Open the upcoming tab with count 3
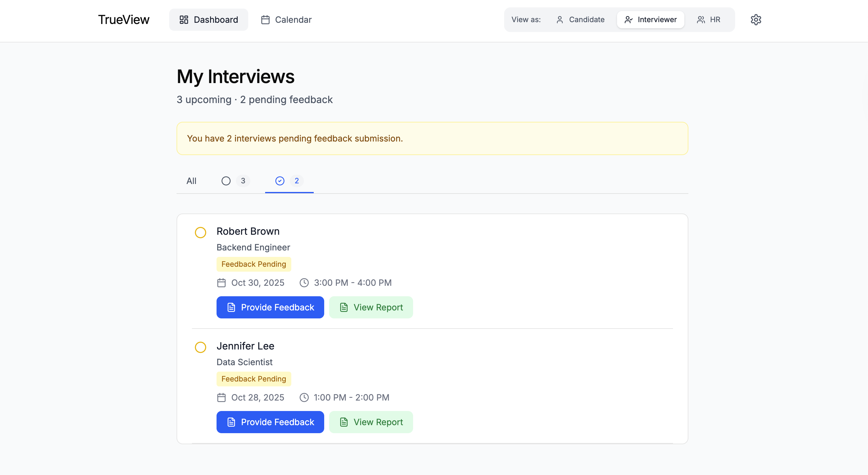868x475 pixels. pyautogui.click(x=235, y=181)
